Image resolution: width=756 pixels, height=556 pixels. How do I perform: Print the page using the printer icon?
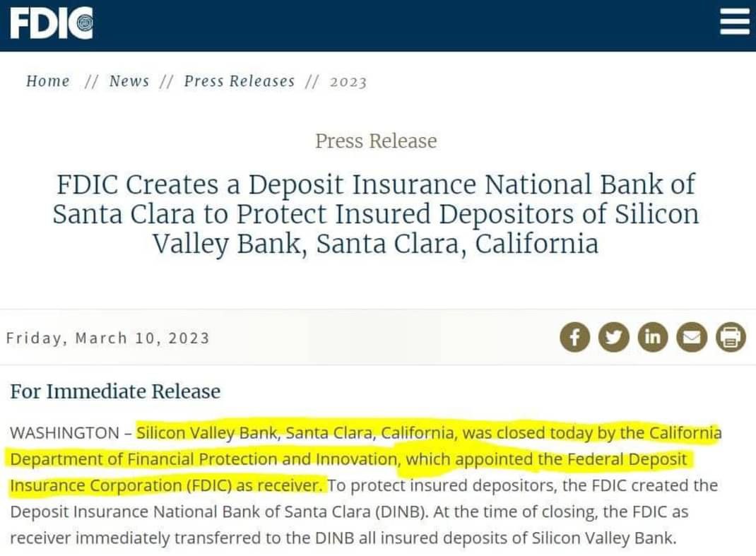(x=730, y=338)
